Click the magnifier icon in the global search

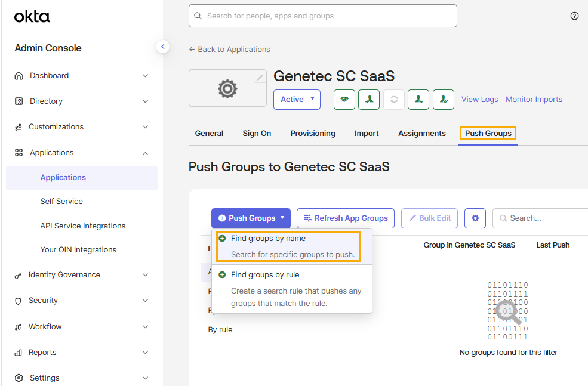point(198,16)
